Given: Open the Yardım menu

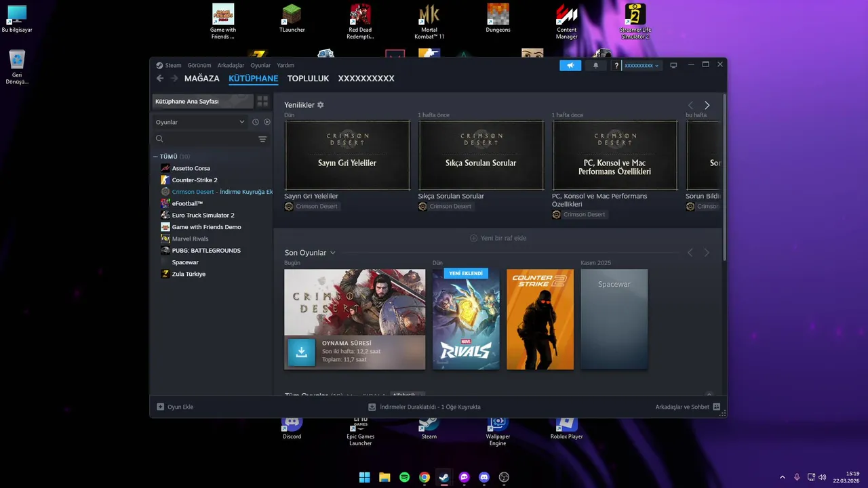Looking at the screenshot, I should tap(285, 66).
